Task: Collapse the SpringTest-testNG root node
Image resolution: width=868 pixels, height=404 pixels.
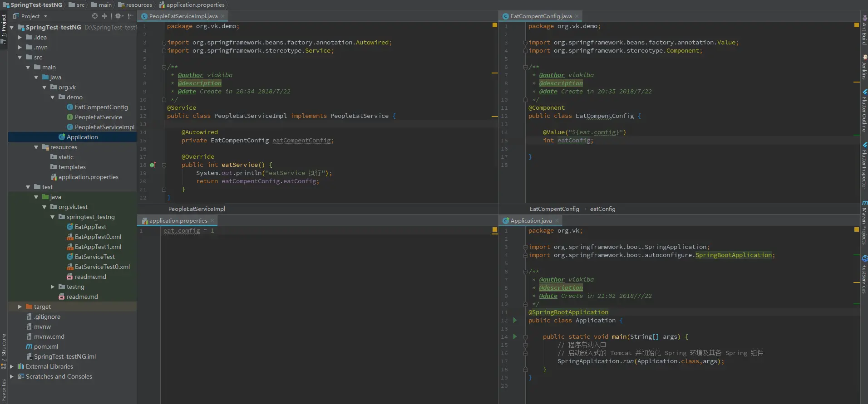Action: point(12,27)
